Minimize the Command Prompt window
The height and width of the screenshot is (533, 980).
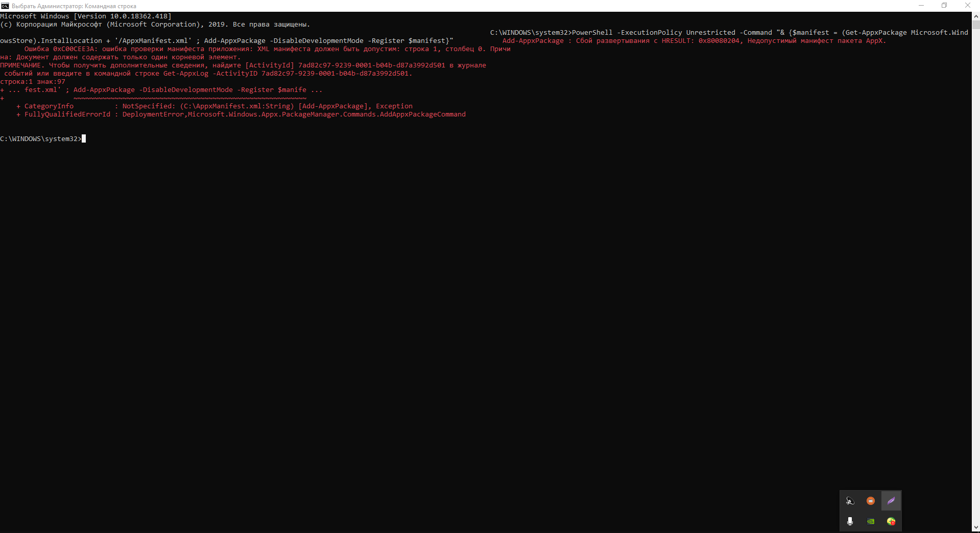coord(921,6)
